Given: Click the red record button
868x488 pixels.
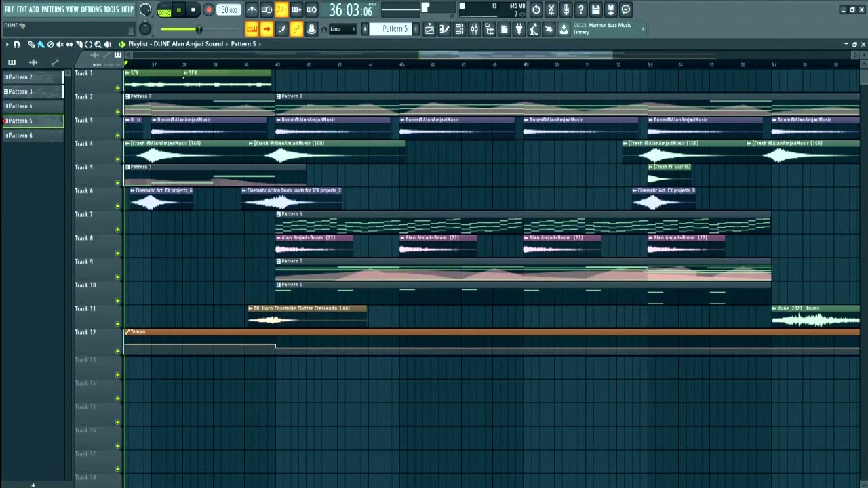Looking at the screenshot, I should point(208,10).
